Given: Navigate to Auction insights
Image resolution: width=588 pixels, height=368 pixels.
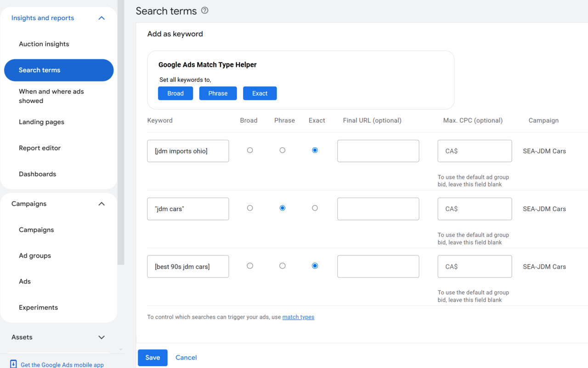Looking at the screenshot, I should [44, 44].
